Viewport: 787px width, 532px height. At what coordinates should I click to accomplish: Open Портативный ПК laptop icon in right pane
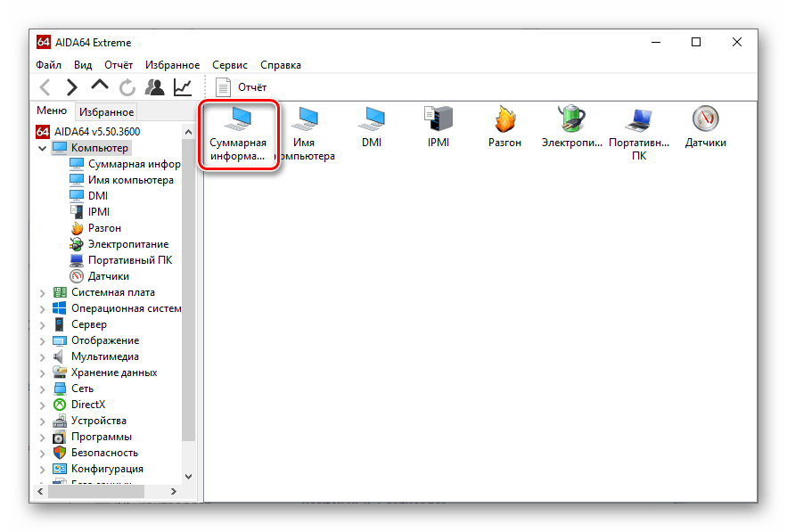639,134
